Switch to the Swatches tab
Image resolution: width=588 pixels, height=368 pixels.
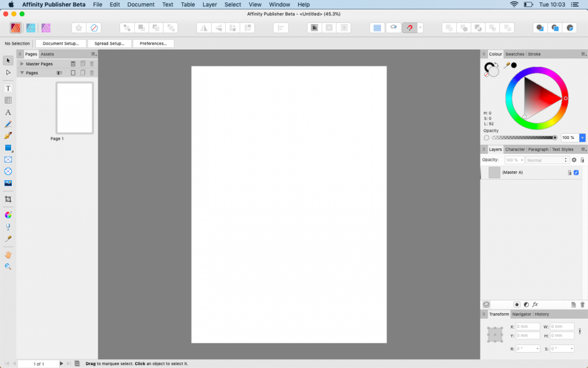(x=514, y=54)
